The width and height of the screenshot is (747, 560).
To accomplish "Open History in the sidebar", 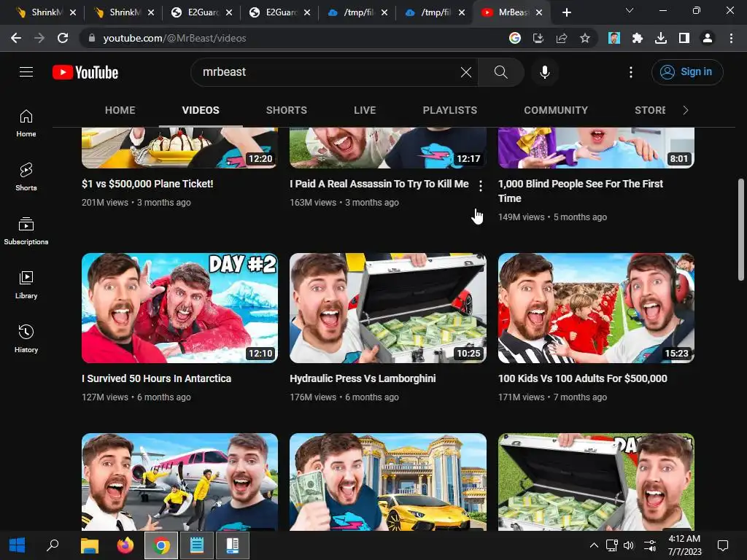I will click(26, 338).
